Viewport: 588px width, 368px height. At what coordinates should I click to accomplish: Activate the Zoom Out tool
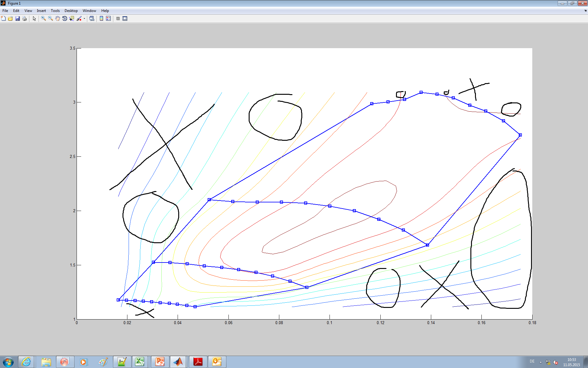pos(51,19)
